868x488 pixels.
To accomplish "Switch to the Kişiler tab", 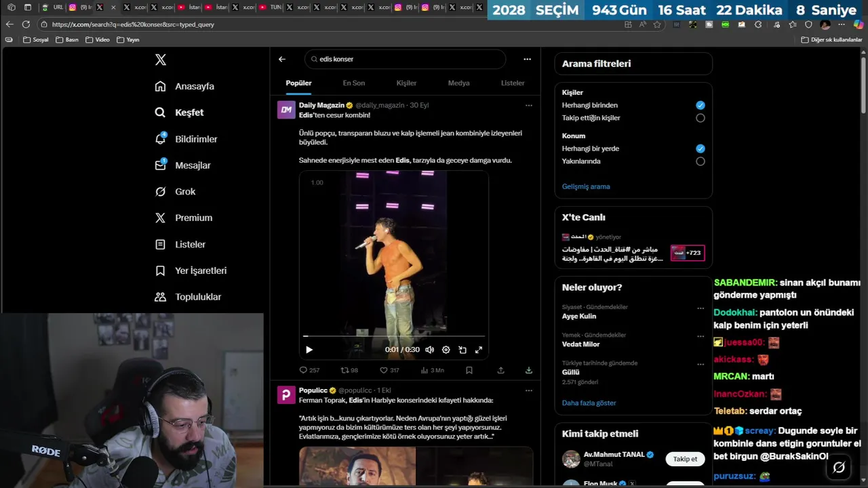I will pos(406,83).
